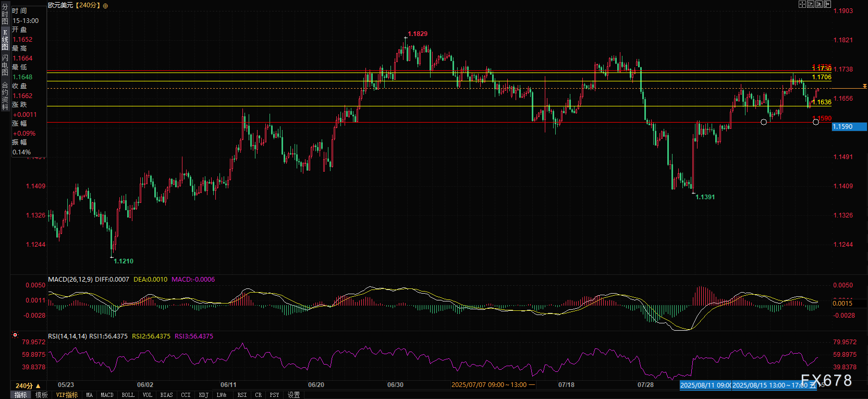Open the 闪电图 sidebar tab

5,65
